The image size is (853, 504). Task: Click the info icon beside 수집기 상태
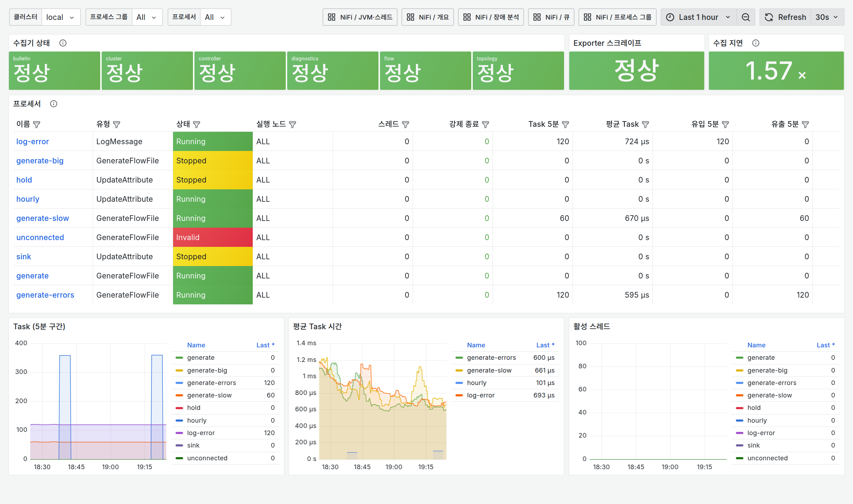(x=63, y=43)
